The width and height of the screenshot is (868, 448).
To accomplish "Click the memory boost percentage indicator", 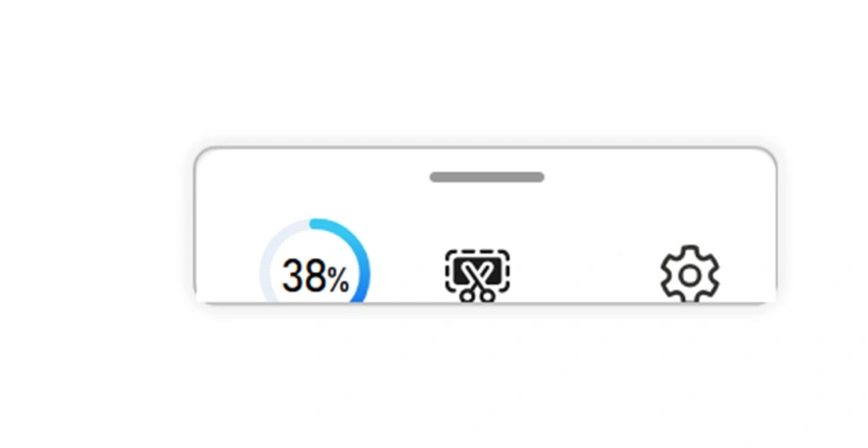I will (315, 261).
